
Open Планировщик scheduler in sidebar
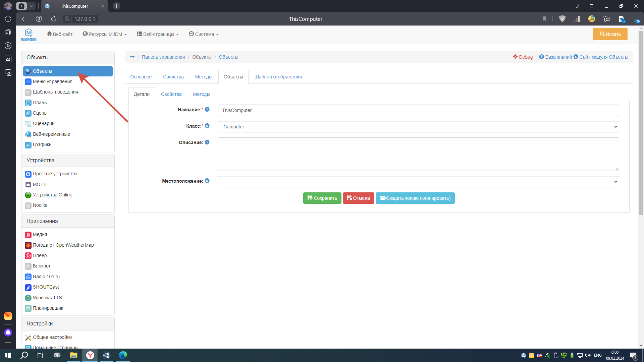tap(48, 308)
